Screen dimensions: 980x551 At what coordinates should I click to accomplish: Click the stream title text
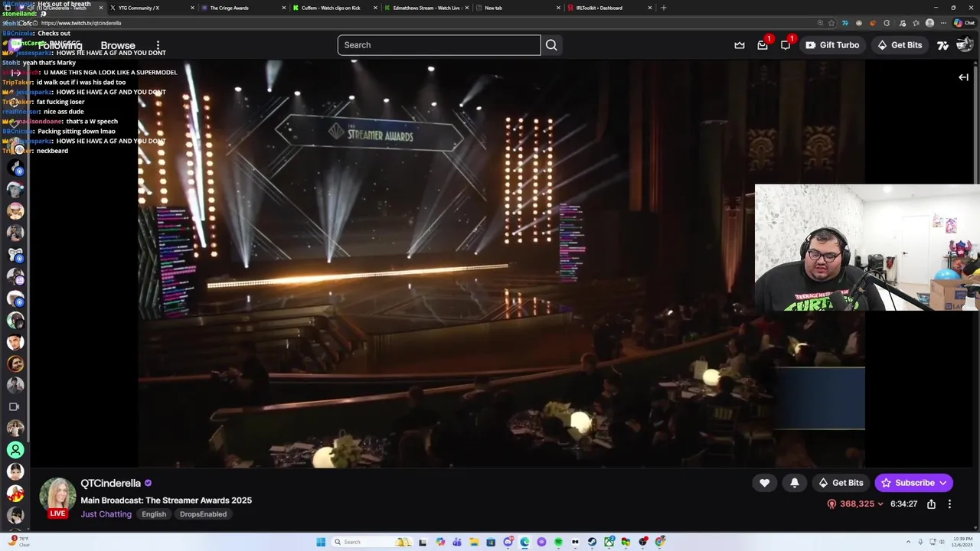(x=166, y=500)
